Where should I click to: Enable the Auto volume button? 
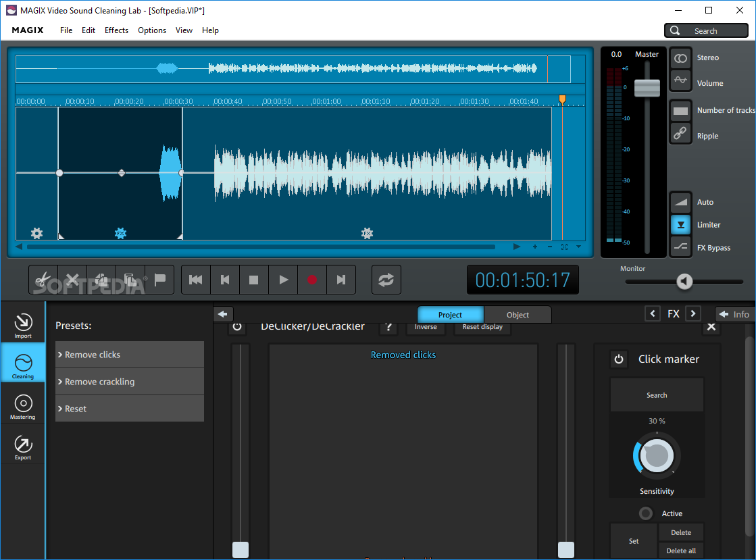point(680,202)
